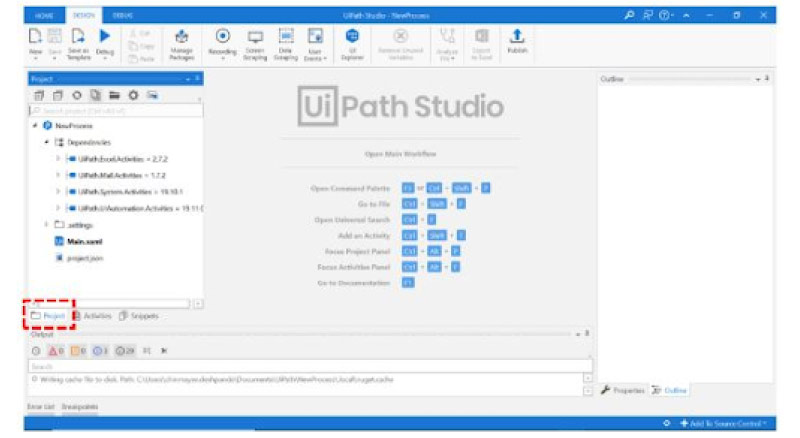This screenshot has height=438, width=800.
Task: Click the Recording icon
Action: pyautogui.click(x=222, y=36)
